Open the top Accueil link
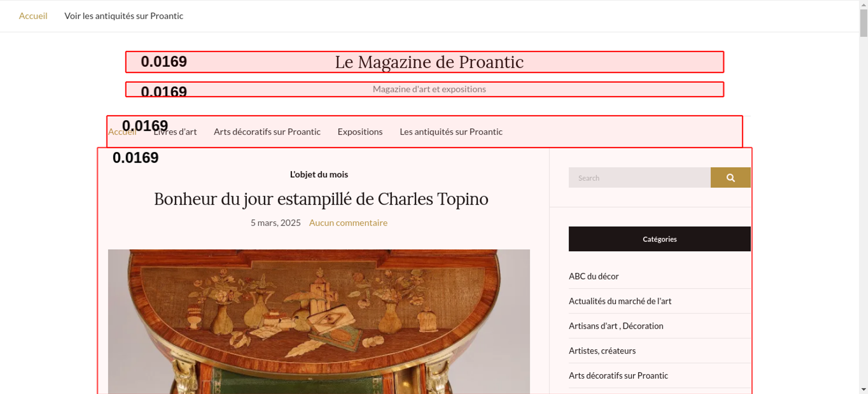Image resolution: width=868 pixels, height=394 pixels. [x=33, y=16]
